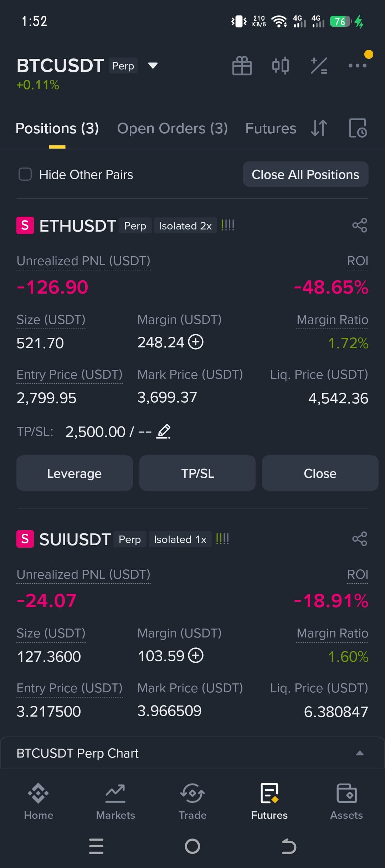Open the candlestick chart icon
Image resolution: width=385 pixels, height=868 pixels.
[281, 66]
